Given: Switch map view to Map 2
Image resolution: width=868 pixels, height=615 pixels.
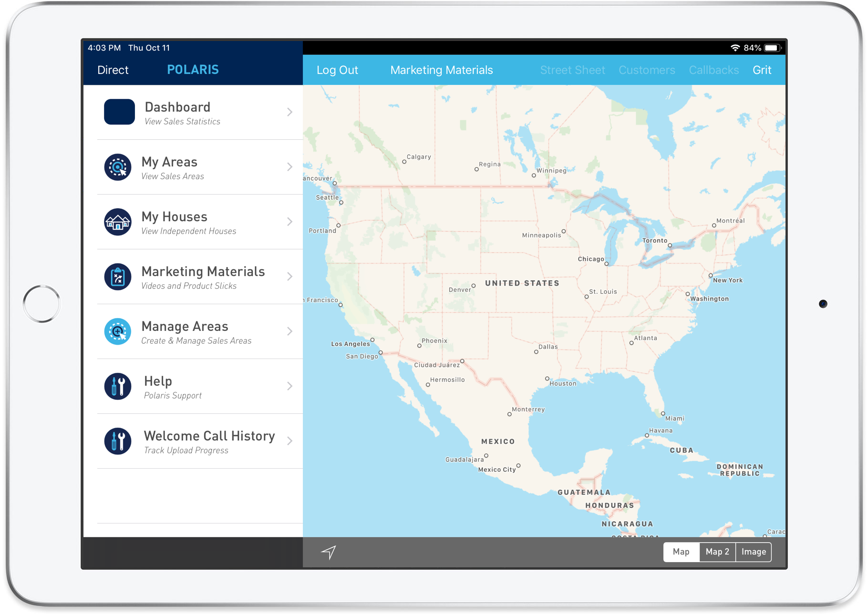Looking at the screenshot, I should pos(717,552).
